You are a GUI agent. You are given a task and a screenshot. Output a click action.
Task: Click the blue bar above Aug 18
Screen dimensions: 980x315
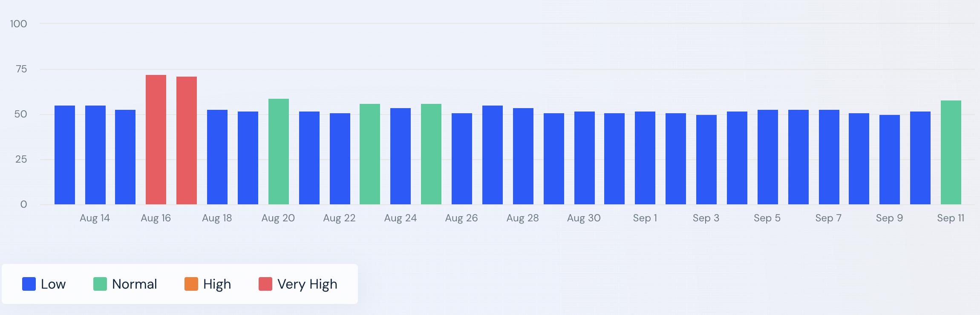pos(217,157)
